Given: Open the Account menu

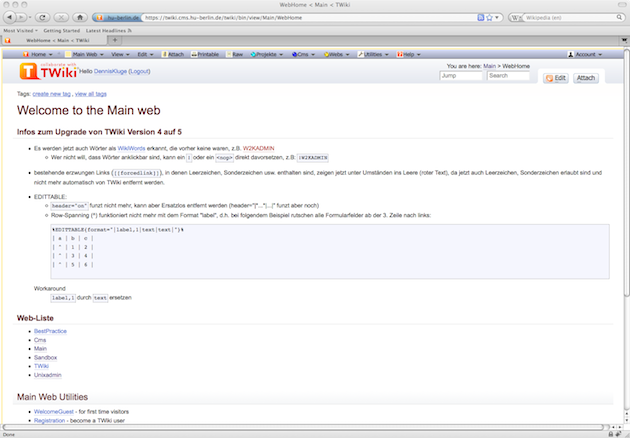Looking at the screenshot, I should (x=585, y=54).
